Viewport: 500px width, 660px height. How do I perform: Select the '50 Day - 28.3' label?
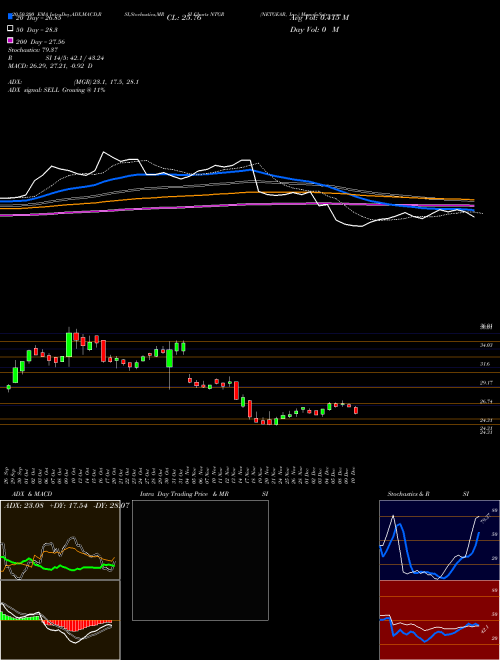tap(37, 30)
